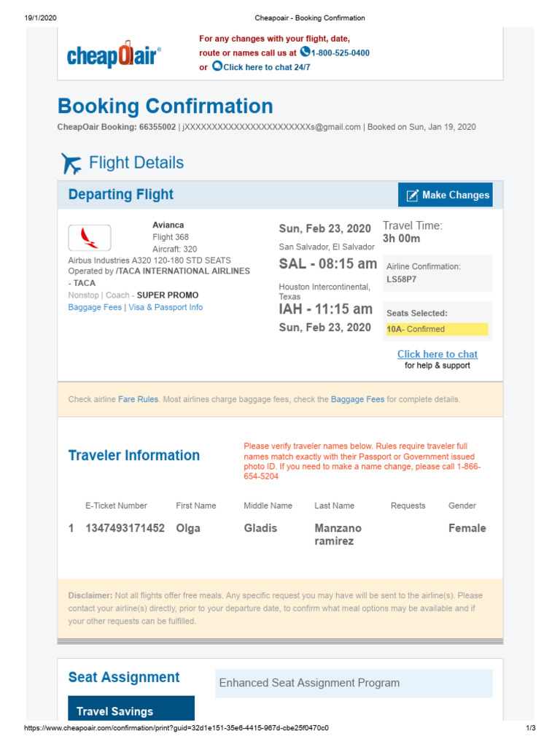
Task: Click the highlighted 10A seat confirmation
Action: [x=436, y=329]
